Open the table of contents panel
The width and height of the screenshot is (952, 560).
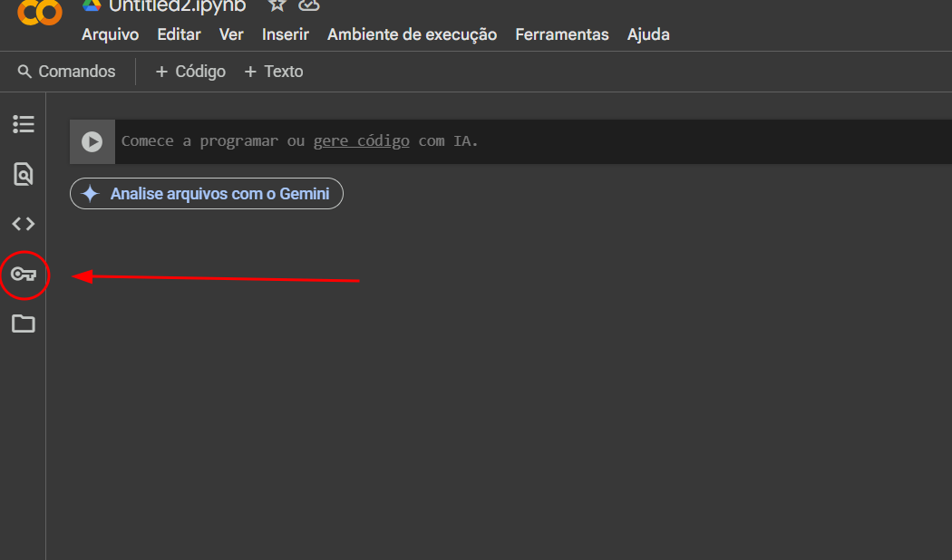[x=23, y=124]
